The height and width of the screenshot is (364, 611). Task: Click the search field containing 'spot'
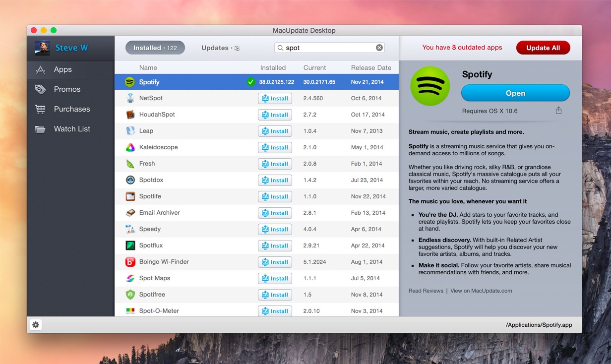329,48
